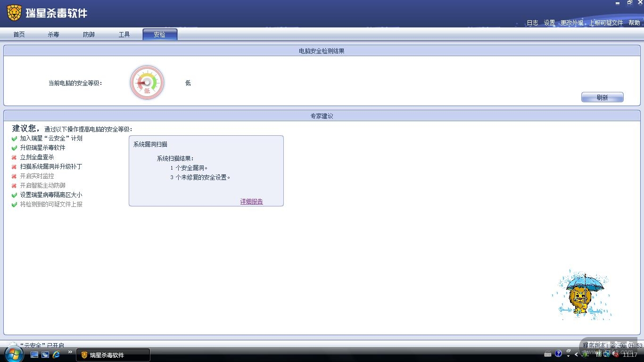Click the blue help icon on the language bar
Screen dimensions: 644x362
pos(559,354)
